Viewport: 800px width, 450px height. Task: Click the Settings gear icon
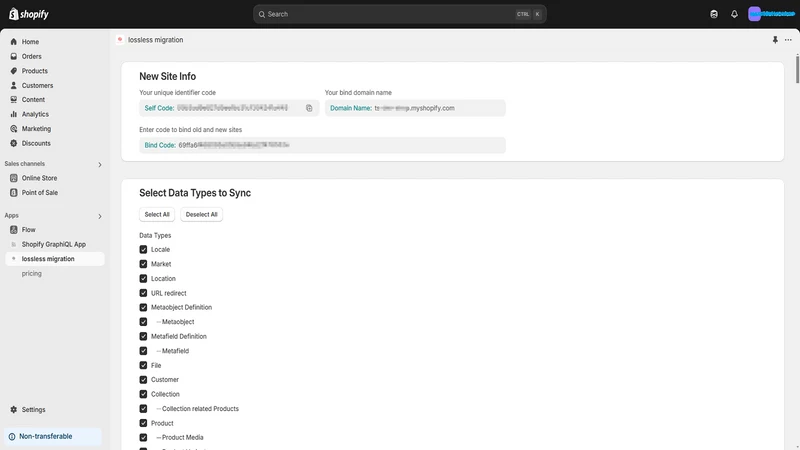[14, 410]
